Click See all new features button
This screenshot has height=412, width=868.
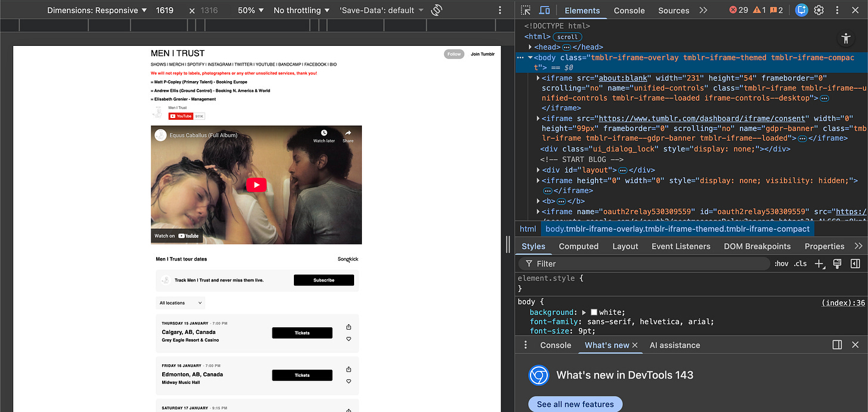[x=575, y=404]
